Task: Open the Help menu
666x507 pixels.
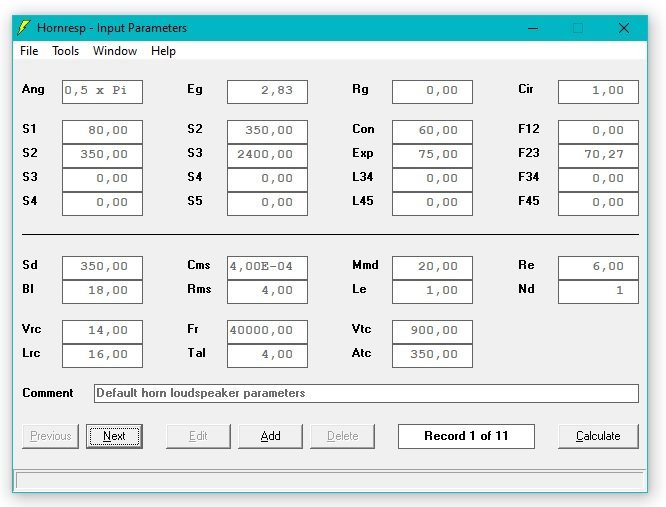Action: (x=163, y=51)
